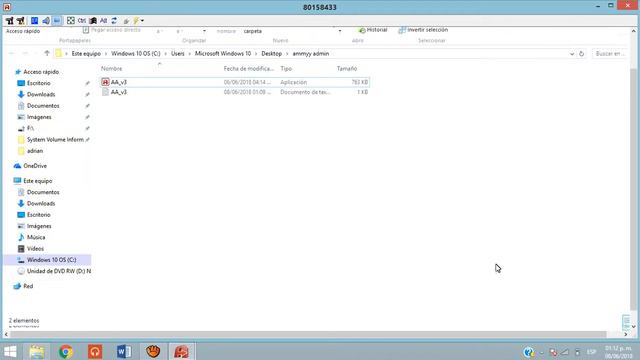Open Documentos under Acceso rápido
Screen dimensions: 640x360
(x=43, y=106)
